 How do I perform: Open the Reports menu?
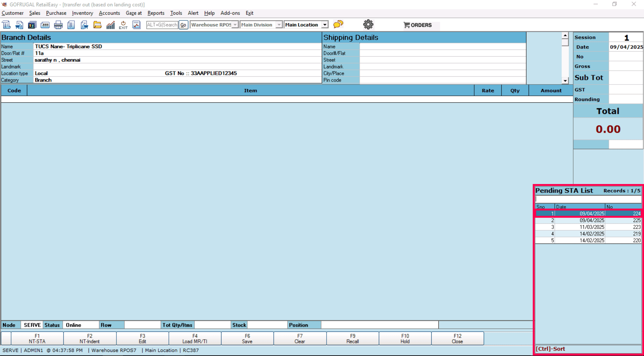point(156,13)
